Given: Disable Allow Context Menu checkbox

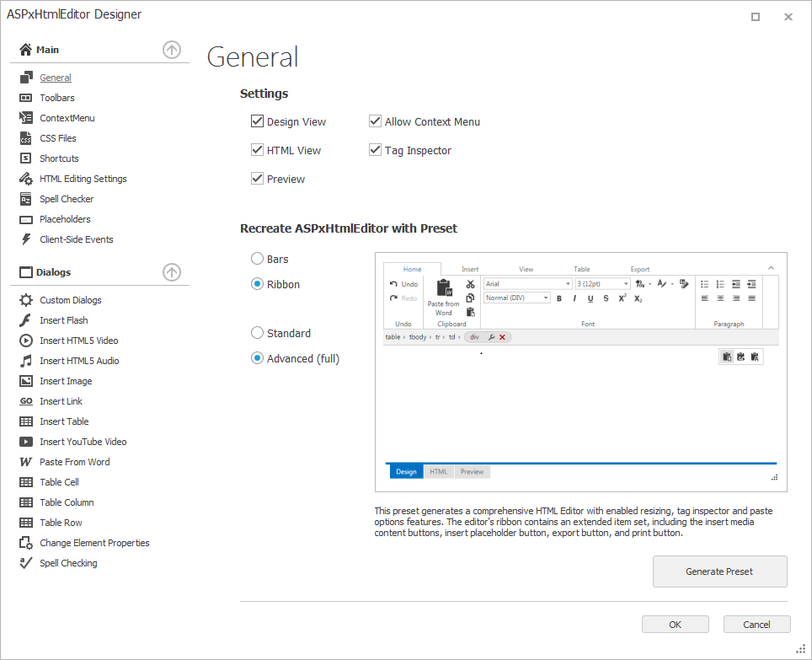Looking at the screenshot, I should (375, 121).
